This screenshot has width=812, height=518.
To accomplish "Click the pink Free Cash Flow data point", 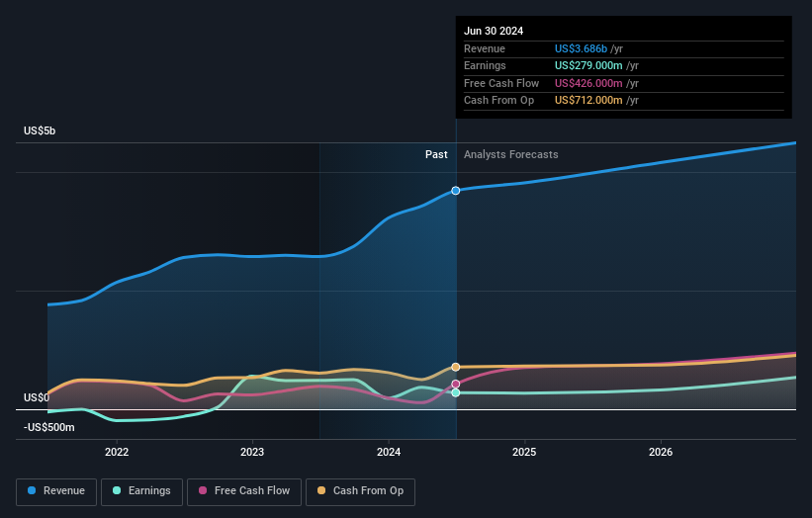I will tap(456, 384).
